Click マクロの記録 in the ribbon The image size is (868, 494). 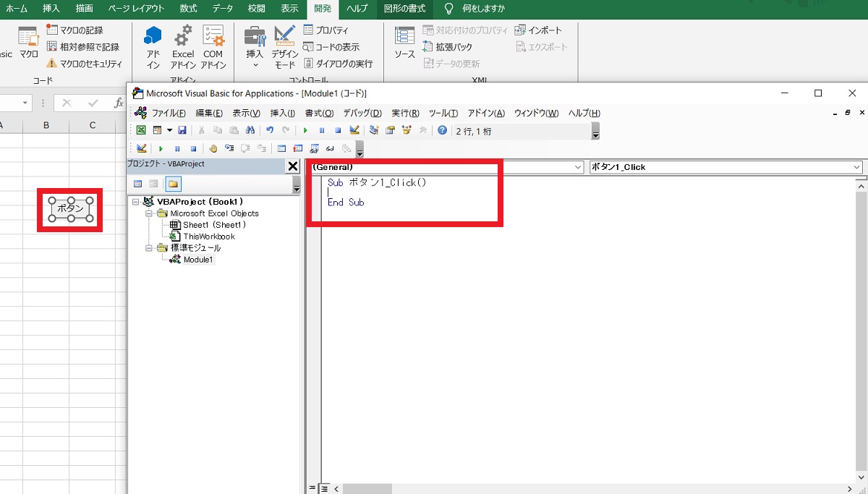click(75, 30)
